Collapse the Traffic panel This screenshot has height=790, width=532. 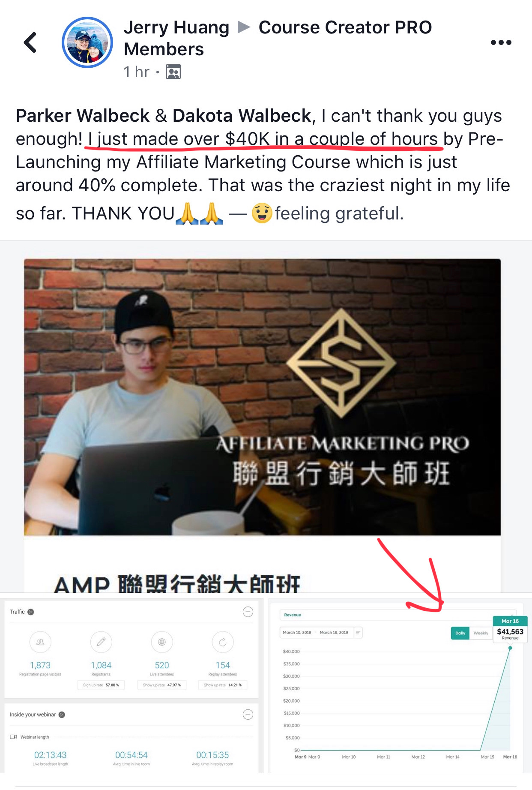point(248,612)
